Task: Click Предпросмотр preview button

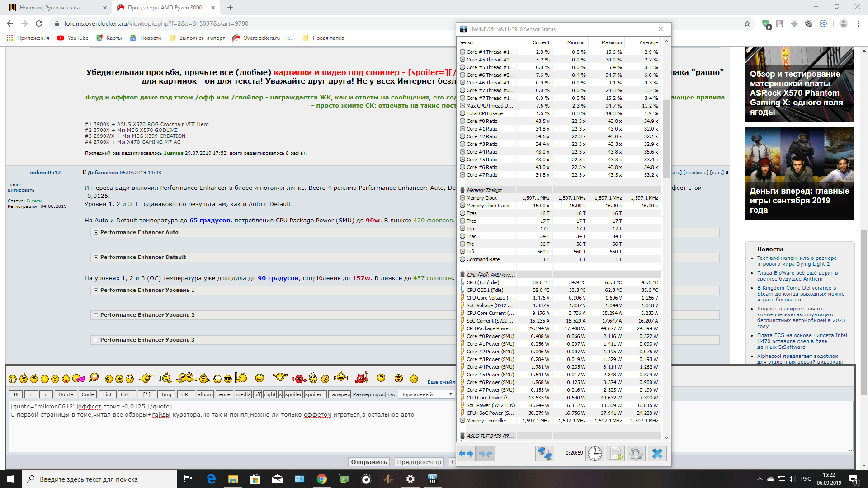Action: click(419, 462)
